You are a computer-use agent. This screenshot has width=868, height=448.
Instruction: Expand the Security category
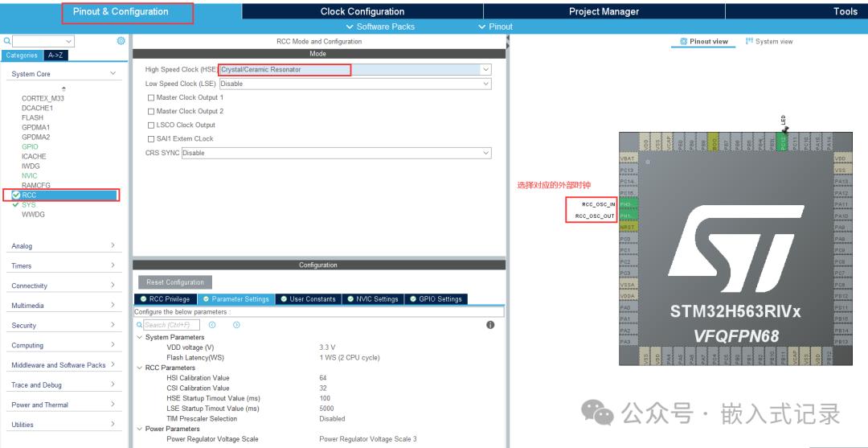coord(113,325)
